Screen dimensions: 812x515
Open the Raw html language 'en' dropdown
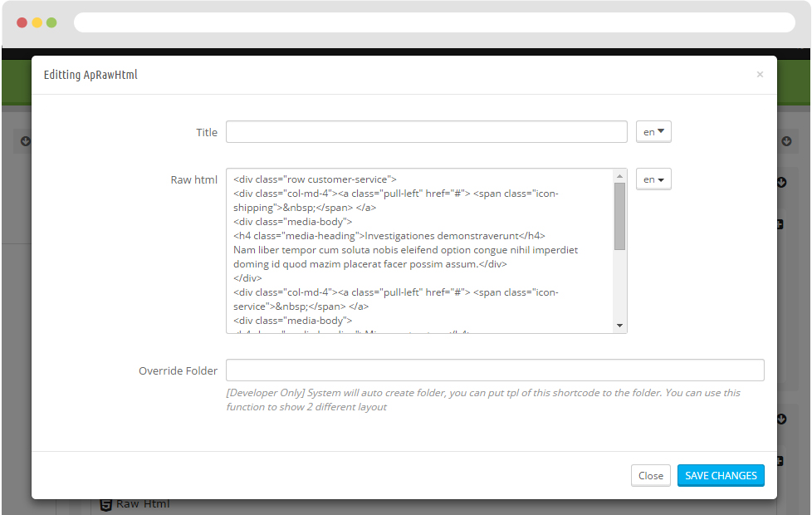pyautogui.click(x=653, y=179)
